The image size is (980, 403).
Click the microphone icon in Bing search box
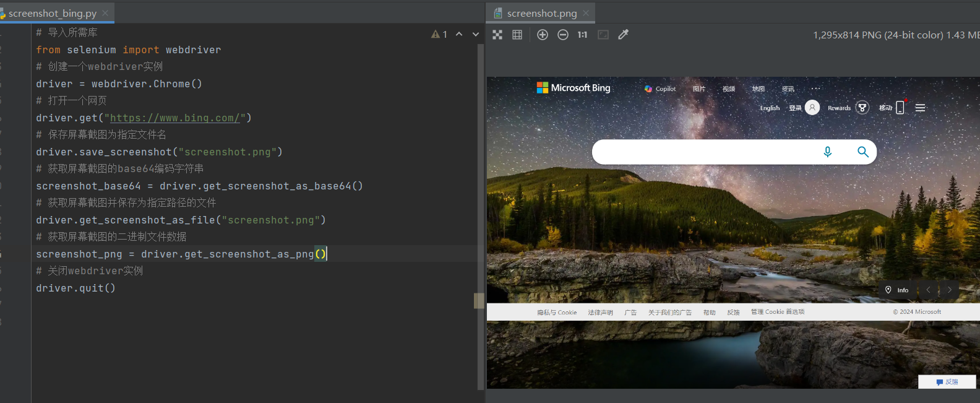[828, 152]
